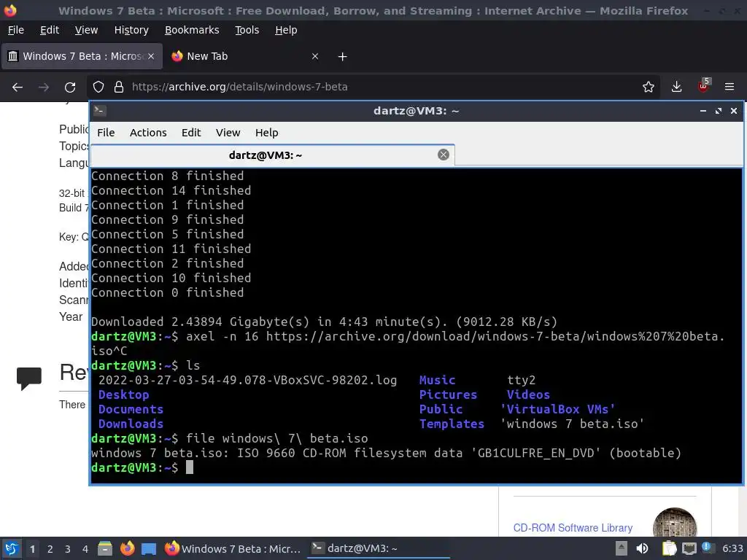Close the dartz@VM3 terminal tab
The height and width of the screenshot is (560, 747).
(443, 155)
